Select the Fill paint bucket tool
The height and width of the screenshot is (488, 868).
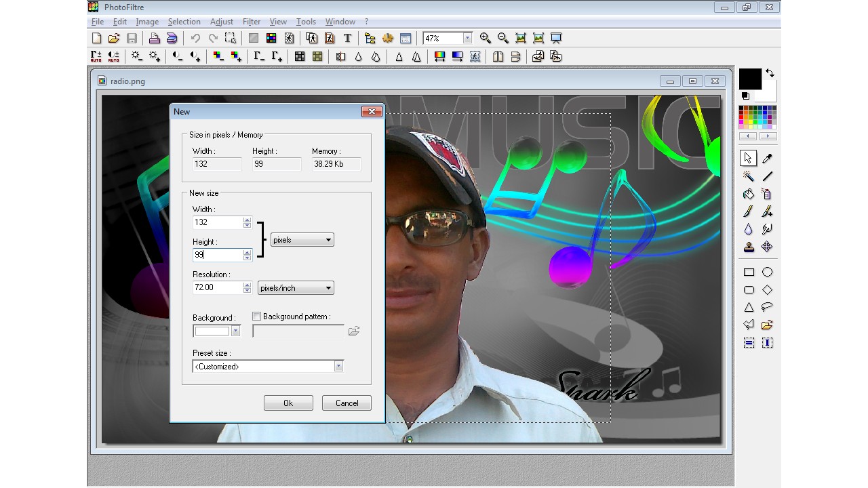point(749,194)
